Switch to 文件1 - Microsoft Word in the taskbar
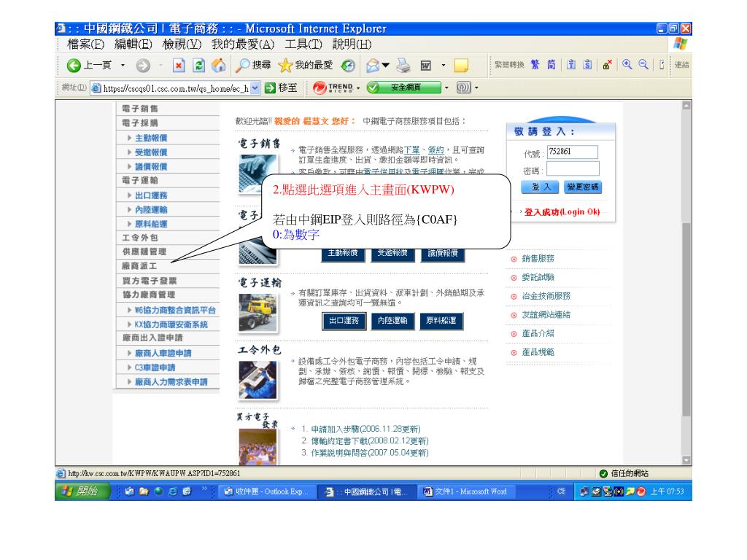This screenshot has width=747, height=560. click(465, 491)
